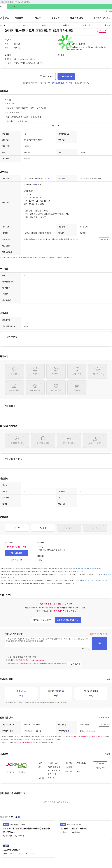Image resolution: width=112 pixels, height=868 pixels.
Task: Click the 채용시까지 status badge
Action: coord(102,31)
